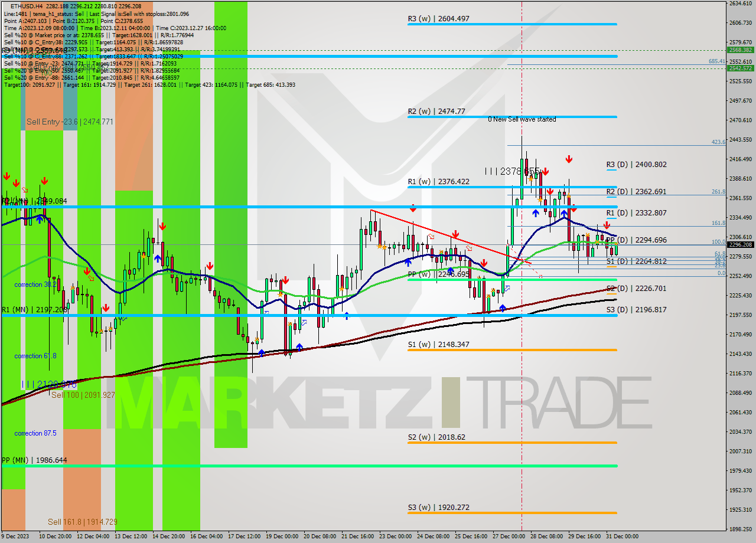This screenshot has height=543, width=756.
Task: Click the 'correction 38.2' label
Action: [35, 284]
